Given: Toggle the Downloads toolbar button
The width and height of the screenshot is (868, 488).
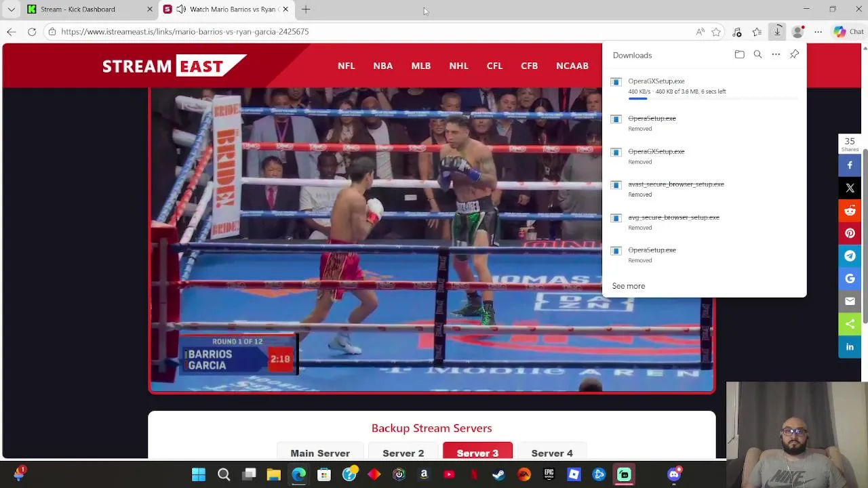Looking at the screenshot, I should (x=778, y=32).
